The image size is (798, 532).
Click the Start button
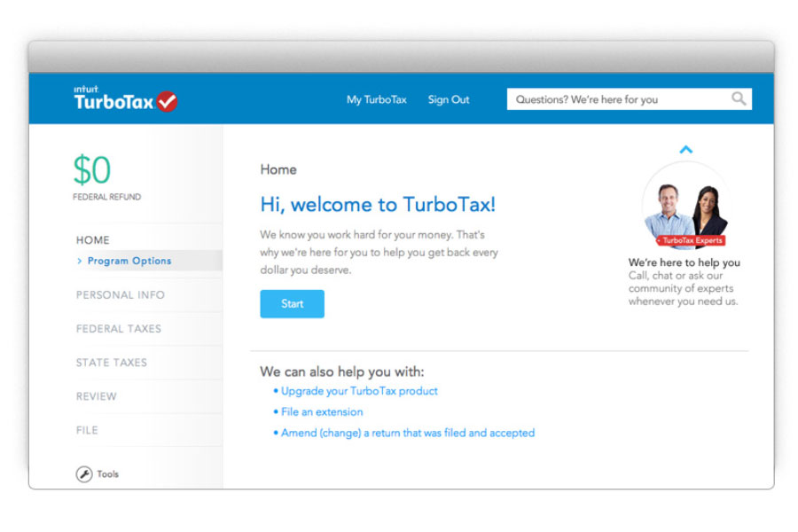(x=292, y=304)
